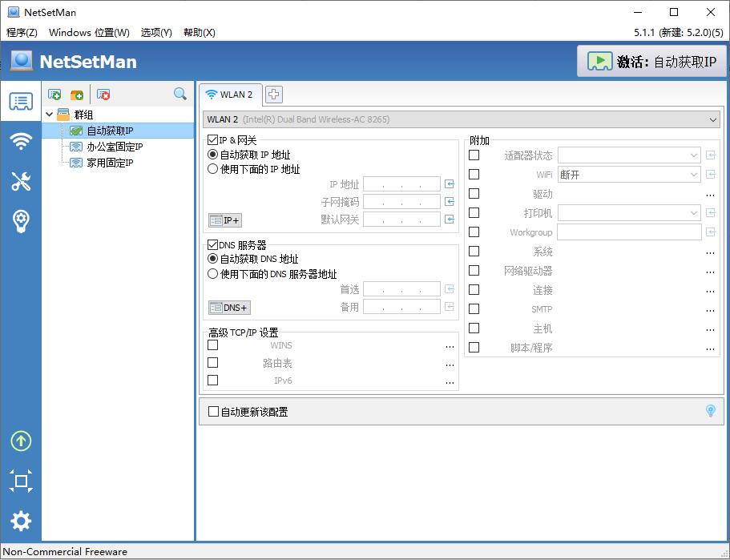Screen dimensions: 730x560
Task: Open the WiFi 断开 dropdown
Action: [693, 175]
